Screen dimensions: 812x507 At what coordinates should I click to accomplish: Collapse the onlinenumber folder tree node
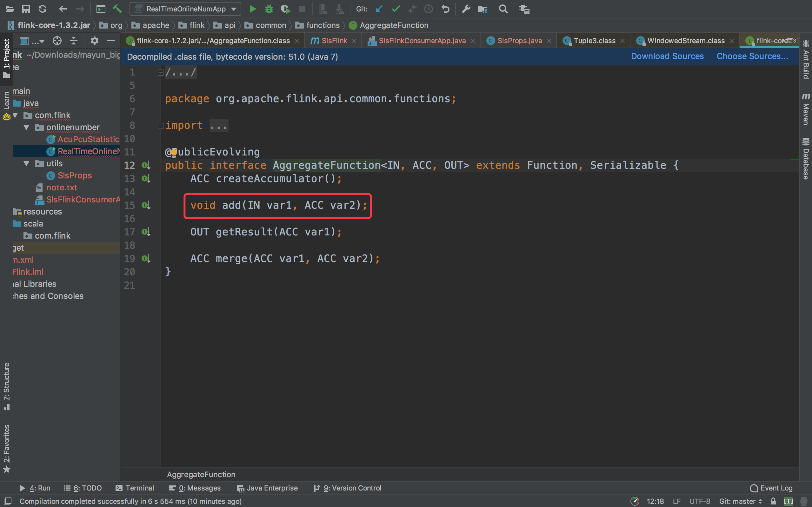pos(26,128)
